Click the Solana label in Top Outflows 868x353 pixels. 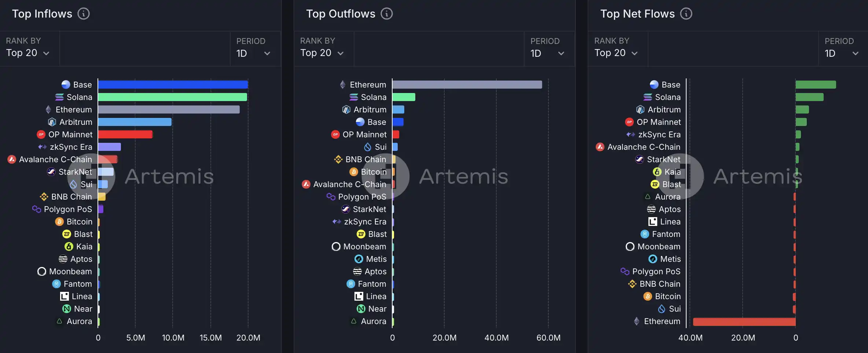(x=374, y=97)
